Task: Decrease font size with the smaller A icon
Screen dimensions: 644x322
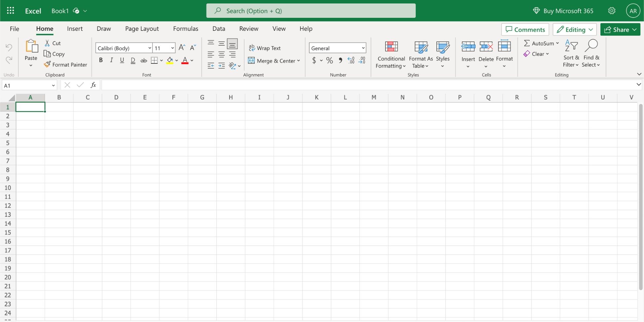Action: pyautogui.click(x=193, y=48)
